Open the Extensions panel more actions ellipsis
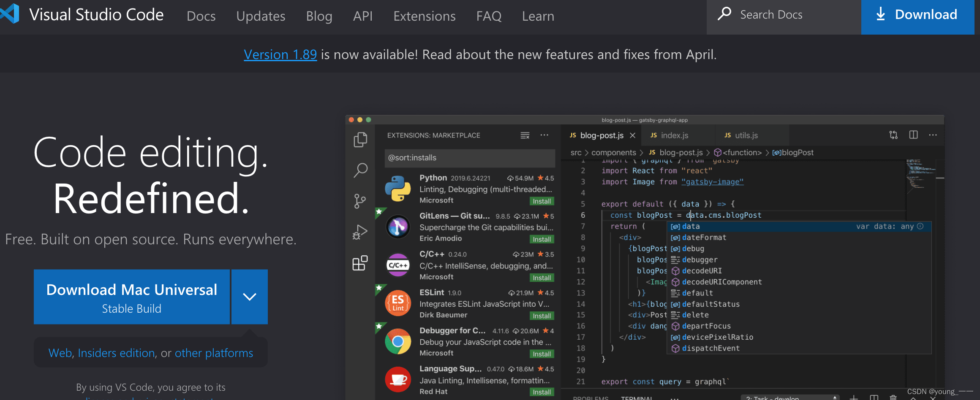 (x=544, y=135)
